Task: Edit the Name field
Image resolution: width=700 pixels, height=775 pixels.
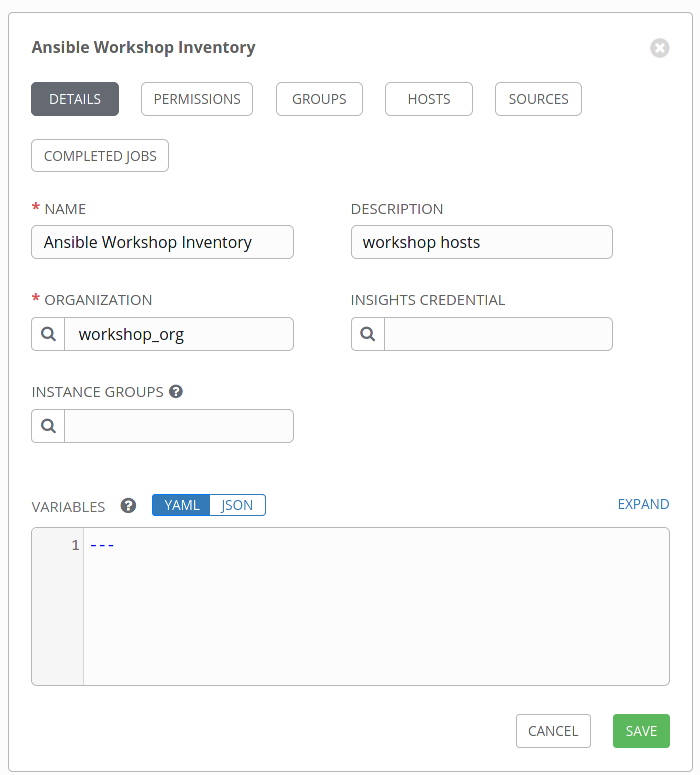Action: coord(163,242)
